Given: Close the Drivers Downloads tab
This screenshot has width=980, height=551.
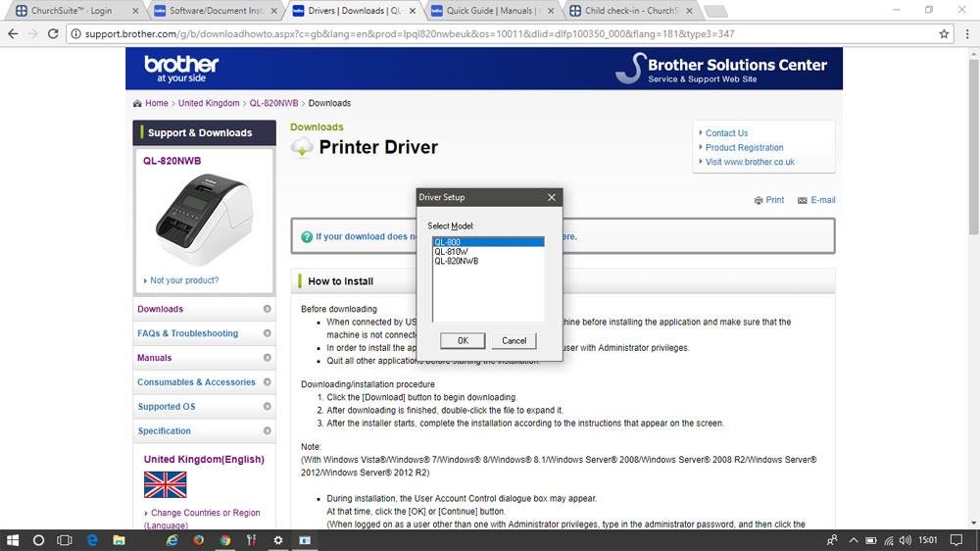Looking at the screenshot, I should pyautogui.click(x=412, y=11).
